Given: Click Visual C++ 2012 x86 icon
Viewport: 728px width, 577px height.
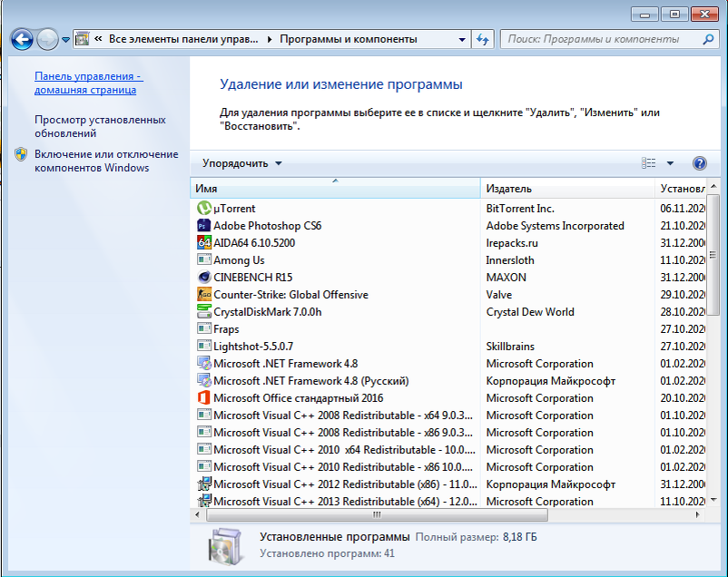Looking at the screenshot, I should tap(204, 484).
